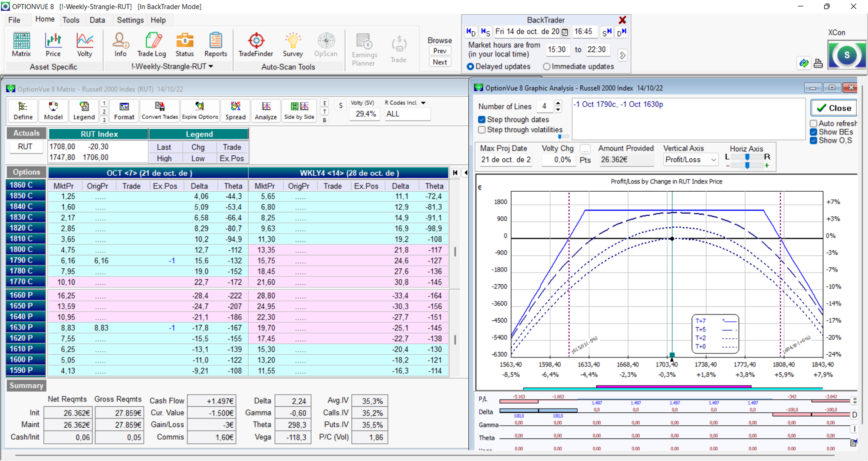The height and width of the screenshot is (461, 868).
Task: Click the Expire Options icon
Action: click(200, 111)
